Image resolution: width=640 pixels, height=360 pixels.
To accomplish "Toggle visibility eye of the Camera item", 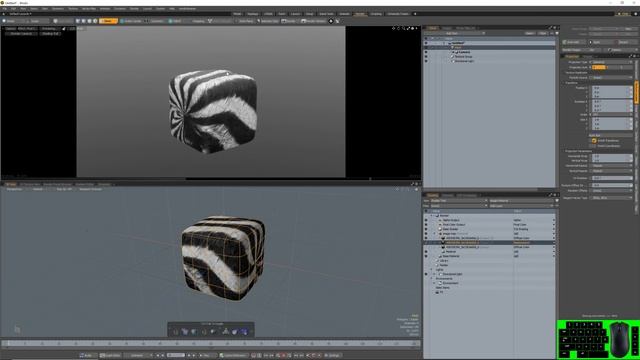I will pos(426,52).
